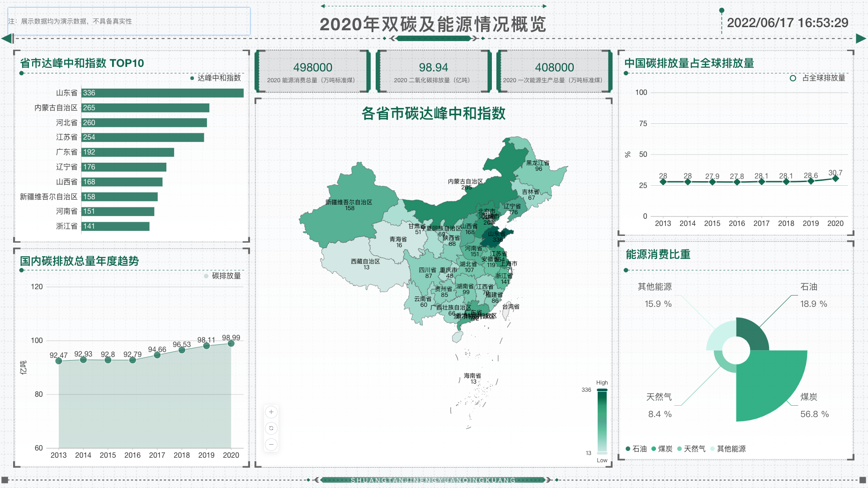The width and height of the screenshot is (868, 488).
Task: Click the green left arrow at the dashboard edge
Action: tap(6, 39)
